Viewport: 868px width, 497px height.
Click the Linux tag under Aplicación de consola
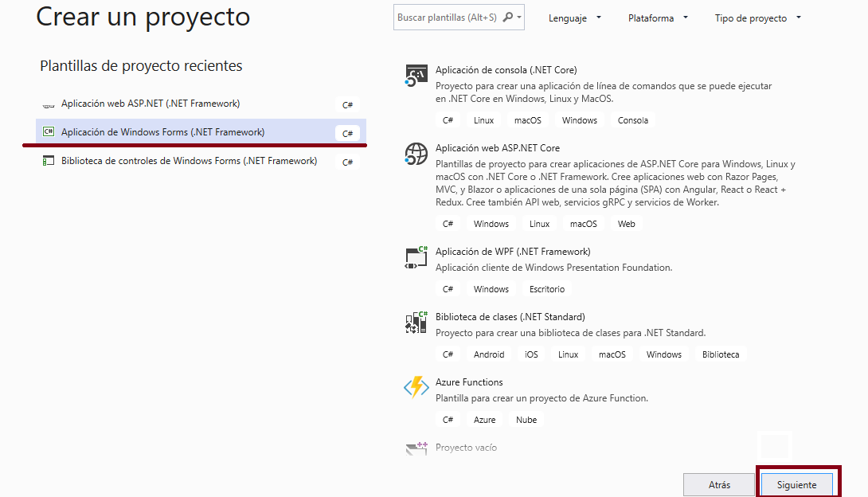[x=484, y=120]
